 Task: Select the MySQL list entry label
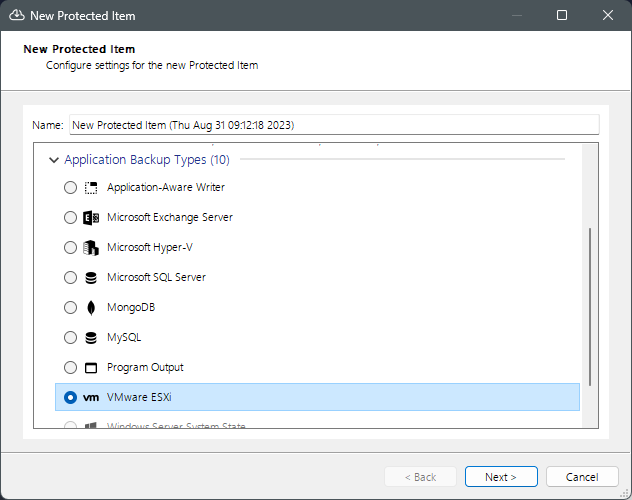click(x=124, y=337)
